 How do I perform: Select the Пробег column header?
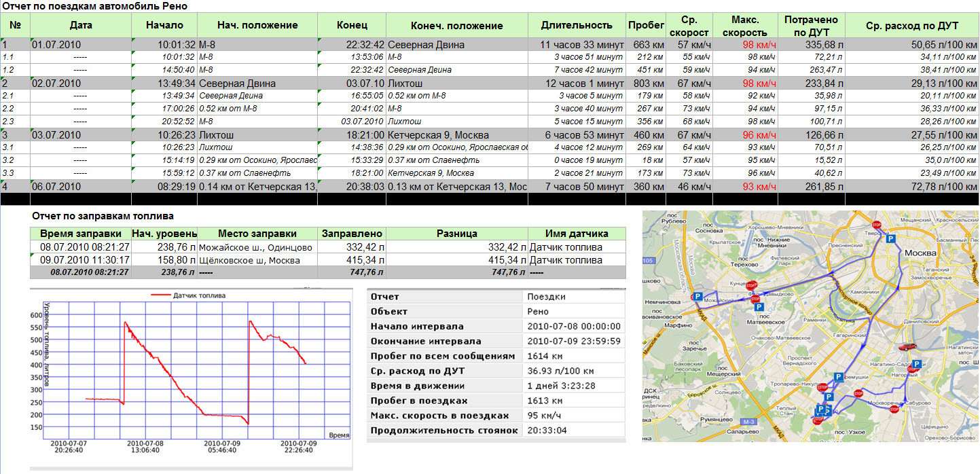click(646, 25)
